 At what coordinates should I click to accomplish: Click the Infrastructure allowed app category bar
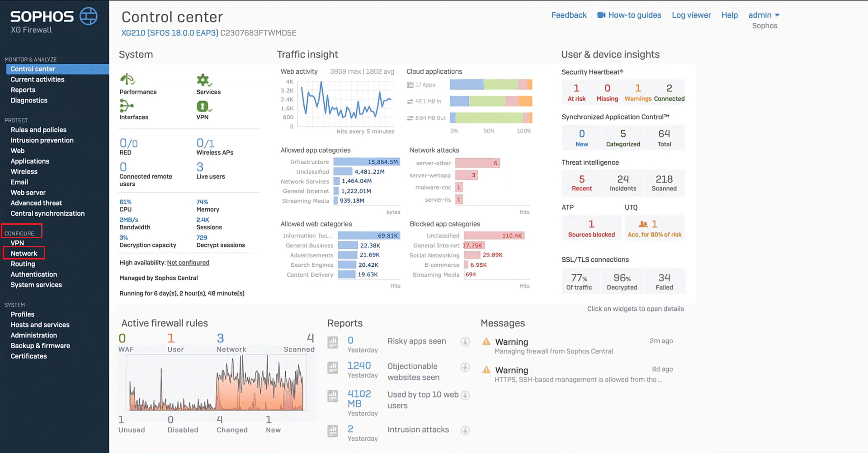click(366, 162)
